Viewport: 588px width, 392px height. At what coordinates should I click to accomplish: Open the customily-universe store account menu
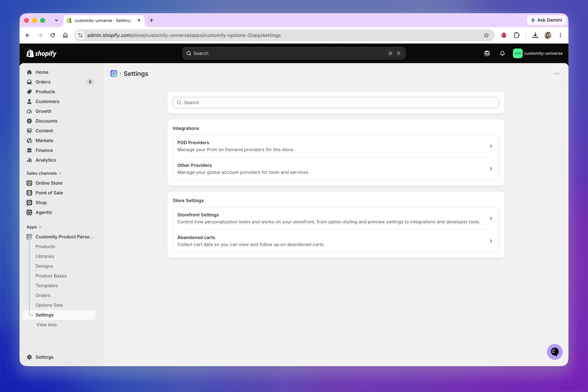(538, 53)
